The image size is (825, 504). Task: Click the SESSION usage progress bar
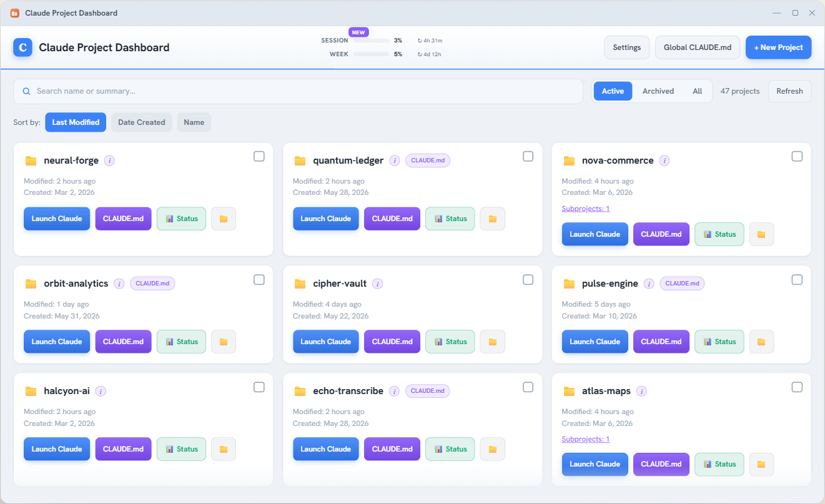[x=371, y=41]
